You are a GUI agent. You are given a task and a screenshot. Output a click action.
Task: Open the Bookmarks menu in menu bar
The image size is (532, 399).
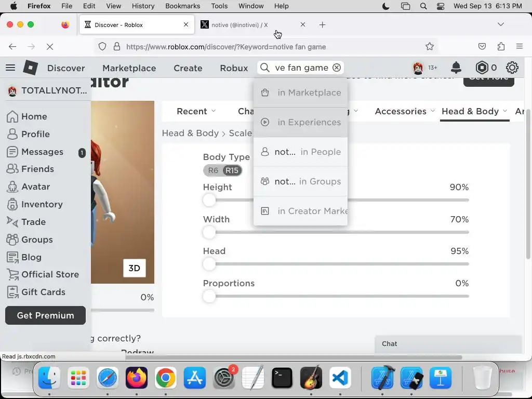point(182,6)
